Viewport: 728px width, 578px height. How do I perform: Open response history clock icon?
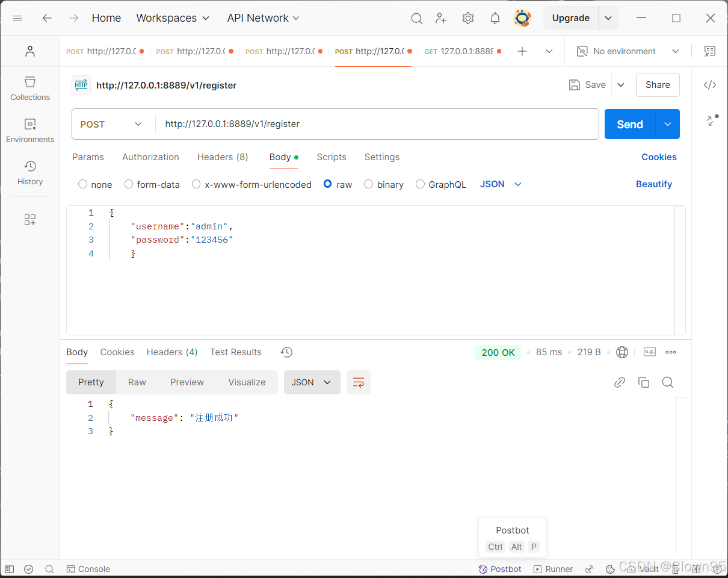tap(286, 352)
